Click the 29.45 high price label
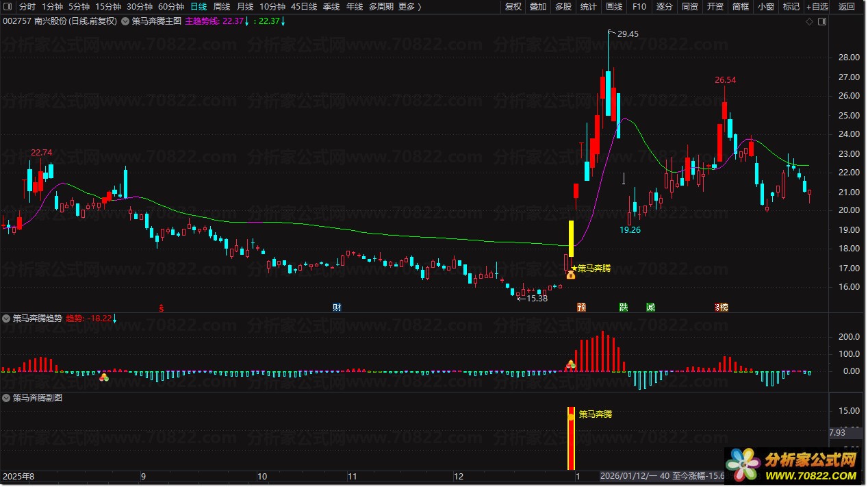Viewport: 868px width, 487px height. click(627, 34)
